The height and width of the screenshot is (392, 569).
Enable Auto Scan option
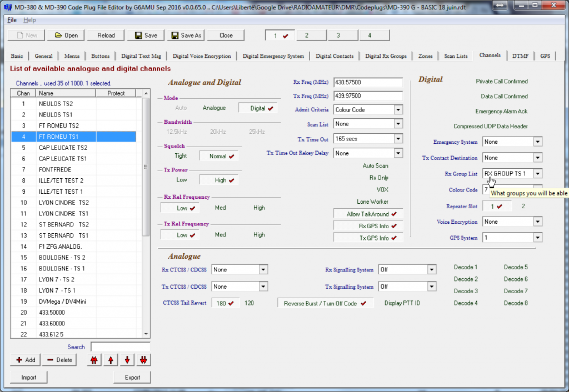[375, 165]
